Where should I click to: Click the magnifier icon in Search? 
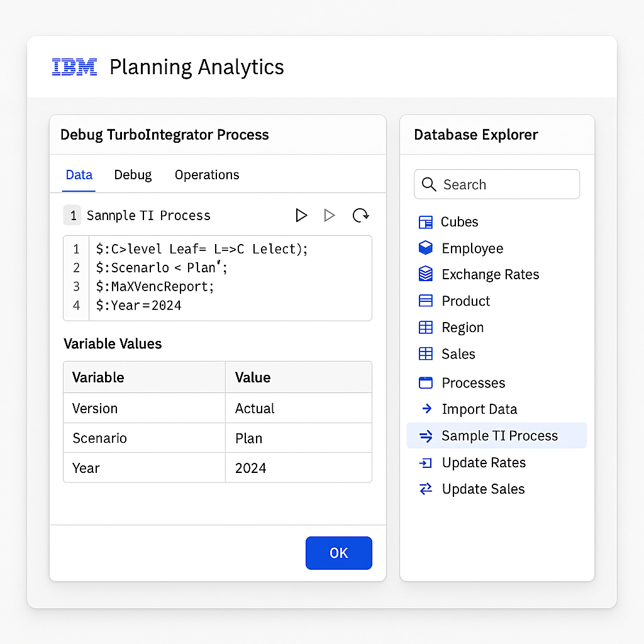click(x=429, y=184)
